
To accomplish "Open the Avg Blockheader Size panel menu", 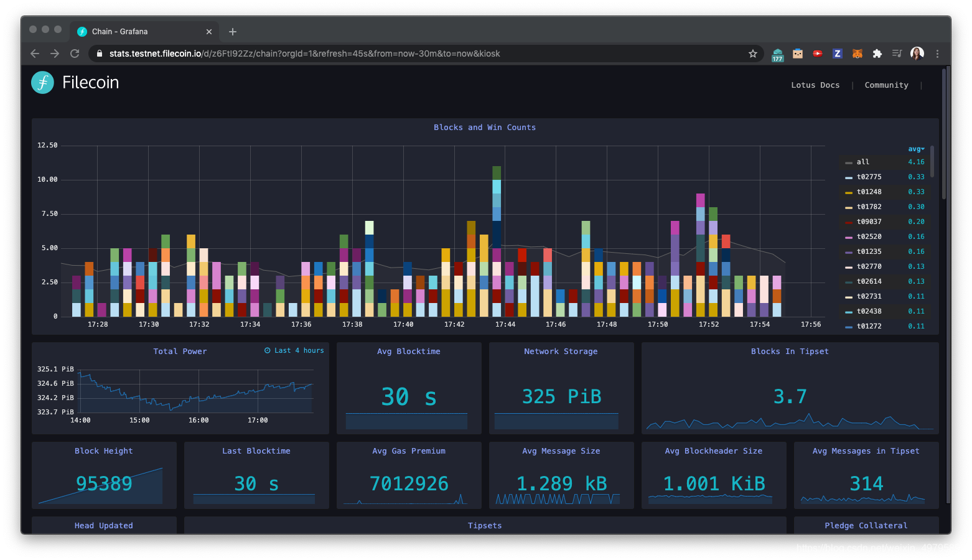I will [714, 451].
